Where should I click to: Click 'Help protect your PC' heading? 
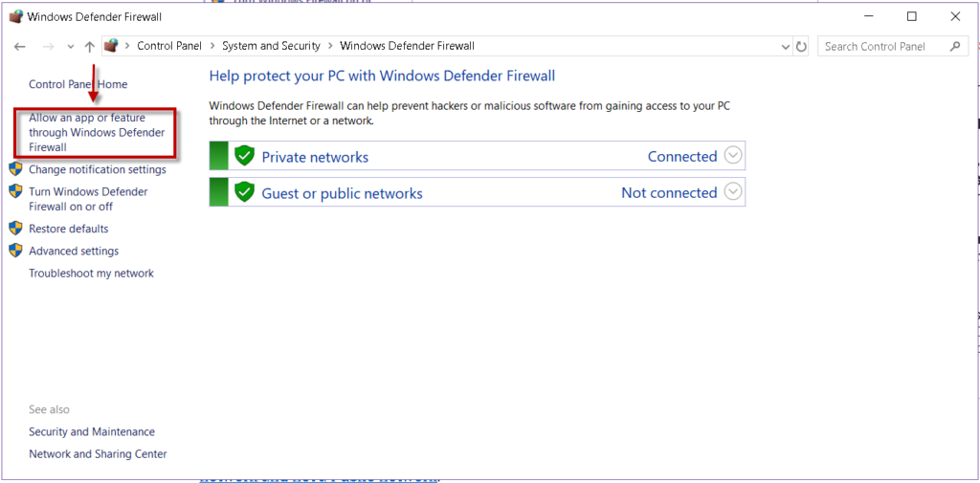(382, 76)
